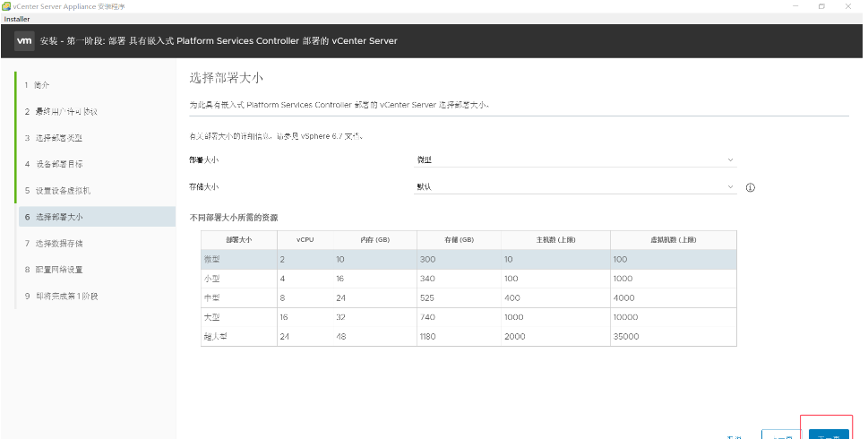
Task: Select step 7 选择数据存储
Action: (x=54, y=243)
